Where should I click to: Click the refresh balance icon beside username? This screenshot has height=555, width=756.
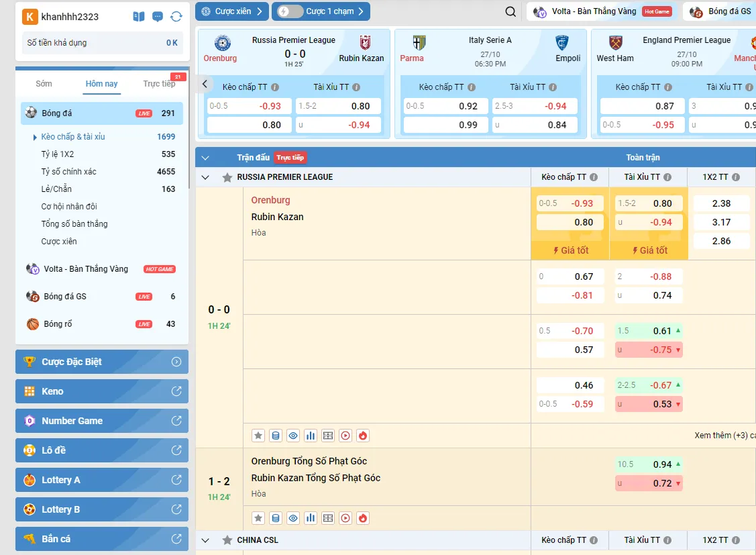(176, 17)
